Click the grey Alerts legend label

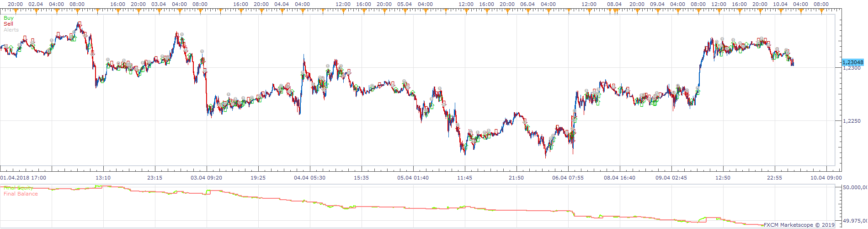[x=11, y=30]
